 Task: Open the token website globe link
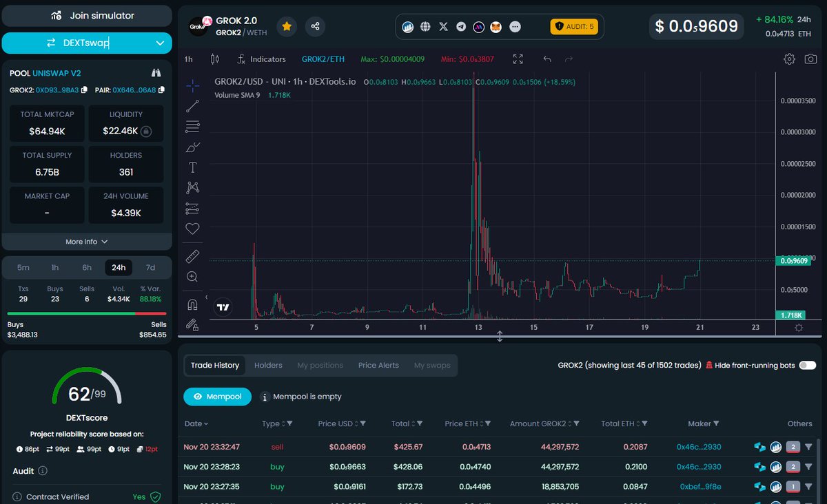(425, 27)
